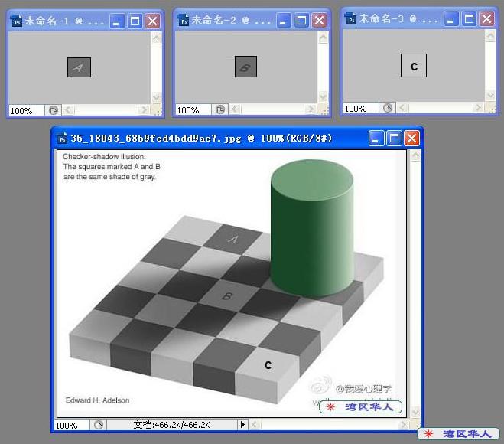
Task: Click scroll-right arrow in the jpg window
Action: [x=403, y=425]
